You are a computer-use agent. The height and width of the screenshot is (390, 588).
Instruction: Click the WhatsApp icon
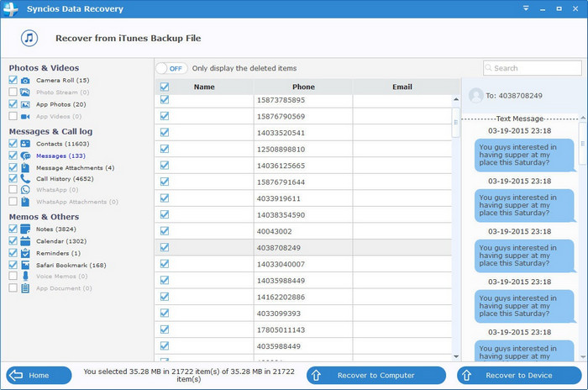click(x=25, y=190)
